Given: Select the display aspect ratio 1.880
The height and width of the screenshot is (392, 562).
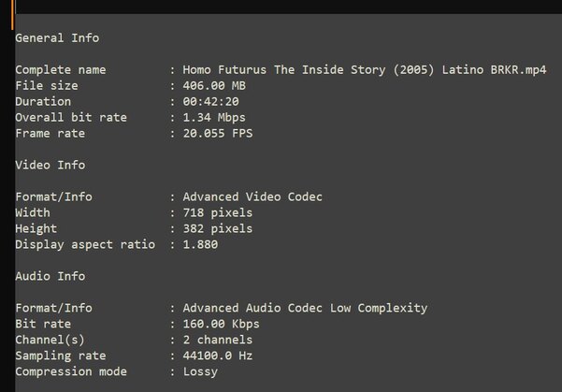Looking at the screenshot, I should (200, 244).
